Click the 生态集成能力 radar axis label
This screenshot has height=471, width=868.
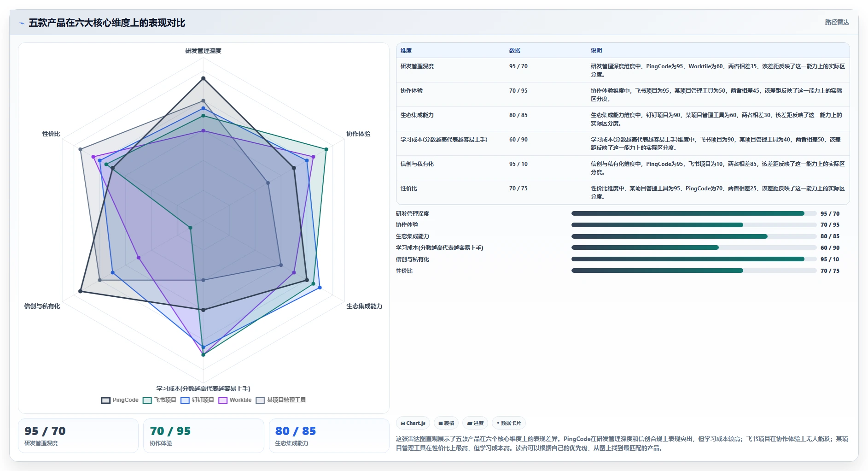pos(364,306)
